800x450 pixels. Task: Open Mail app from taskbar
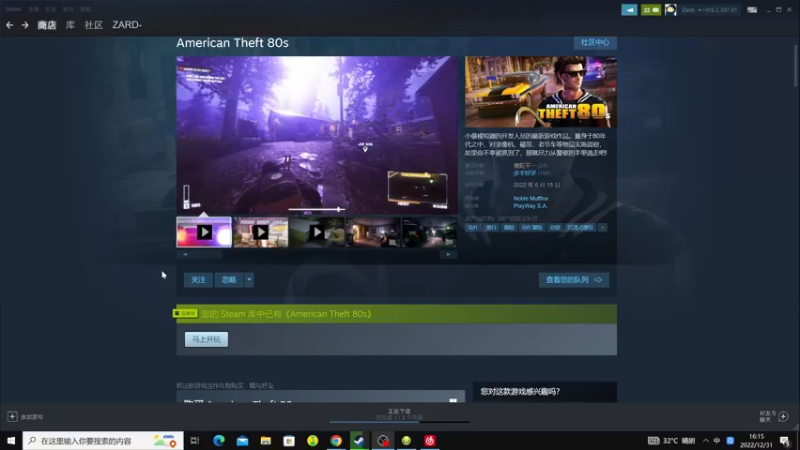242,440
